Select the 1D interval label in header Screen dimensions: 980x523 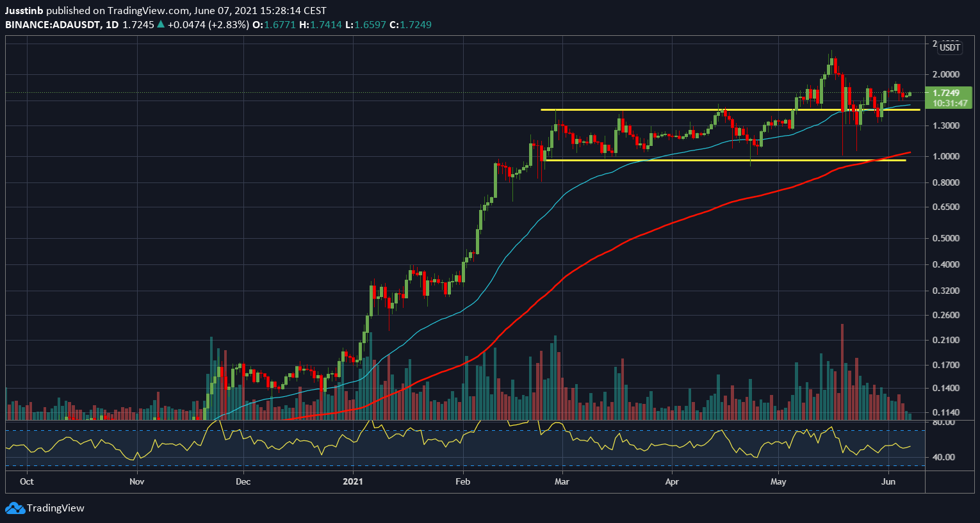tap(112, 25)
